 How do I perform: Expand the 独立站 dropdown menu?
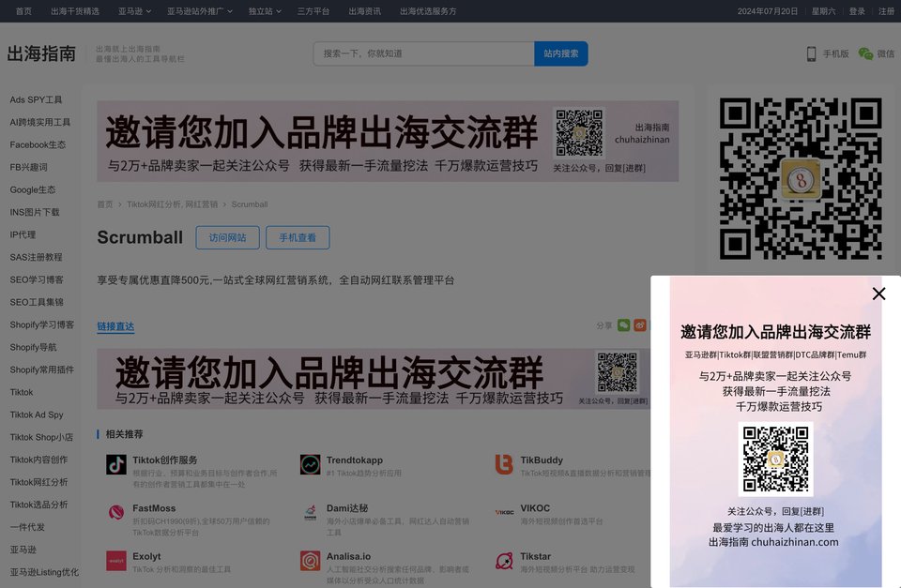tap(265, 11)
